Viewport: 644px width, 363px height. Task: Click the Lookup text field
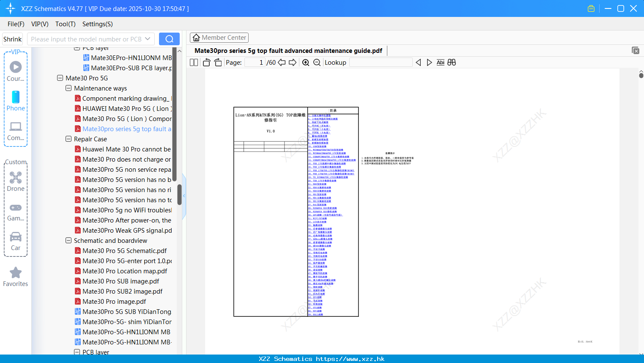(x=381, y=63)
